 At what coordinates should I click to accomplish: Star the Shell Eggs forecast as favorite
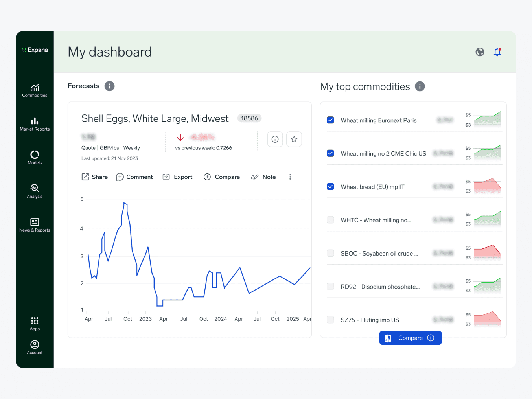click(294, 139)
